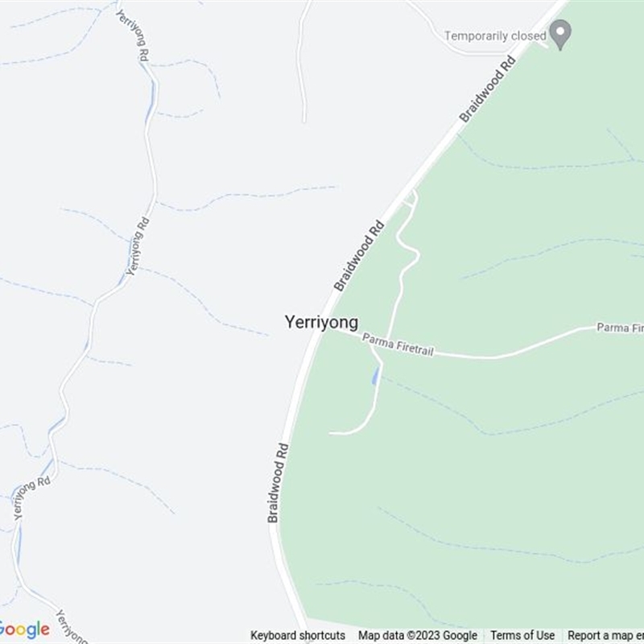Click the gray Temporarily closed map pin
This screenshot has width=644, height=644.
(560, 35)
